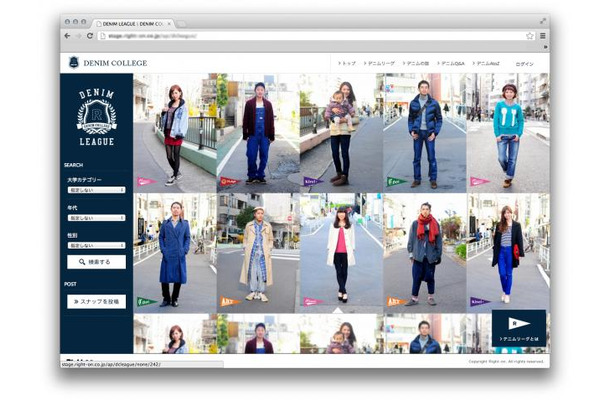Bookmark this page with the star icon
The width and height of the screenshot is (610, 400).
pyautogui.click(x=530, y=36)
